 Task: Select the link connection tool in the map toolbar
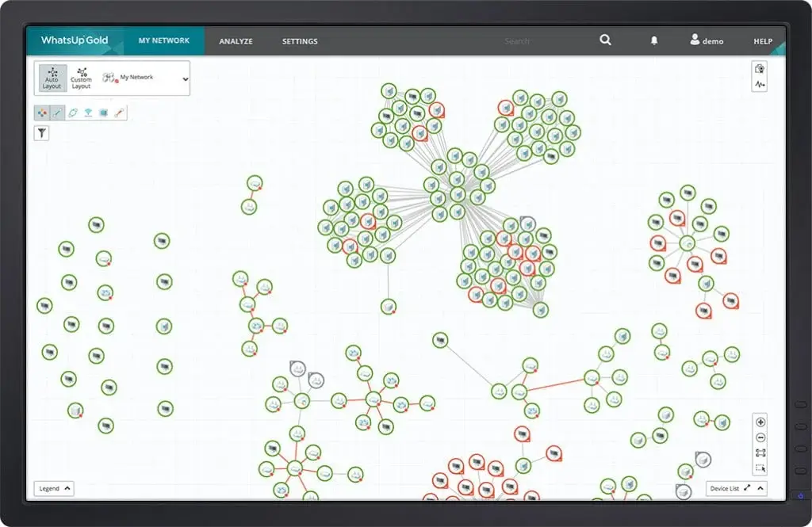pyautogui.click(x=57, y=113)
